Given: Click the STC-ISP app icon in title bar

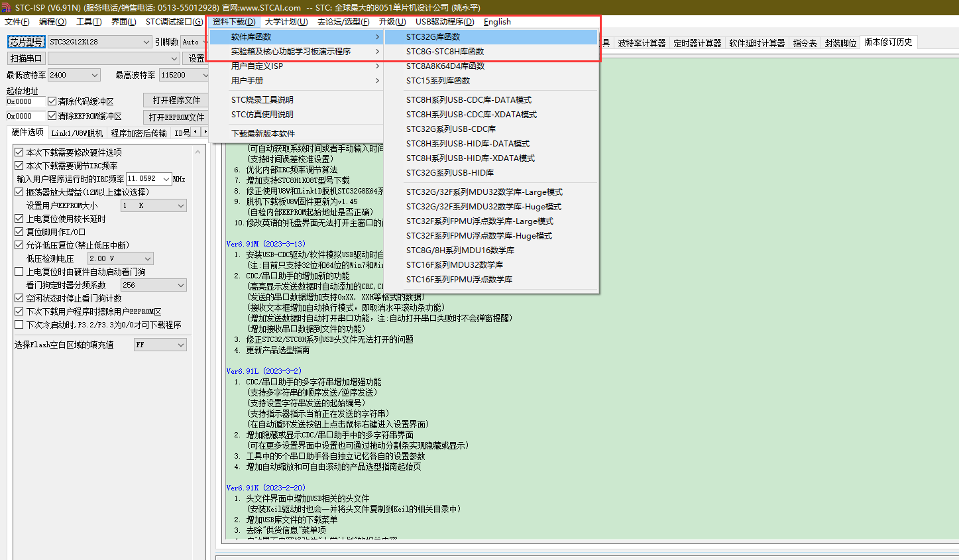Looking at the screenshot, I should [x=7, y=7].
